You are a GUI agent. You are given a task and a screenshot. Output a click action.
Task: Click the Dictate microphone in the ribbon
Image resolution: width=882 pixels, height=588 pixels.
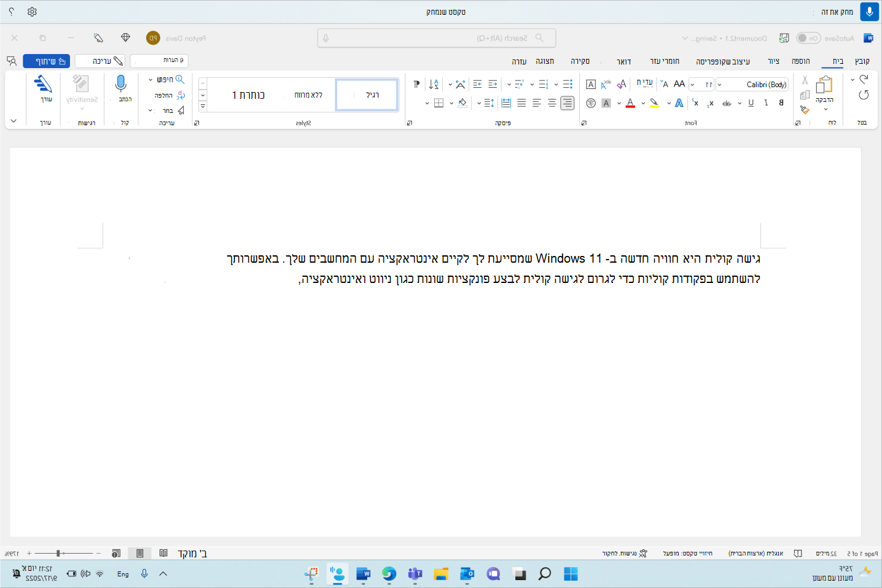pyautogui.click(x=121, y=83)
